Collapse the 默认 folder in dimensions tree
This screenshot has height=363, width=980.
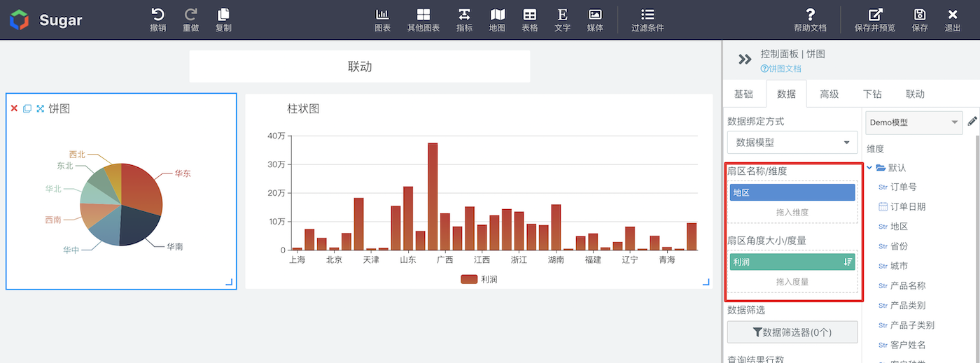click(x=871, y=168)
